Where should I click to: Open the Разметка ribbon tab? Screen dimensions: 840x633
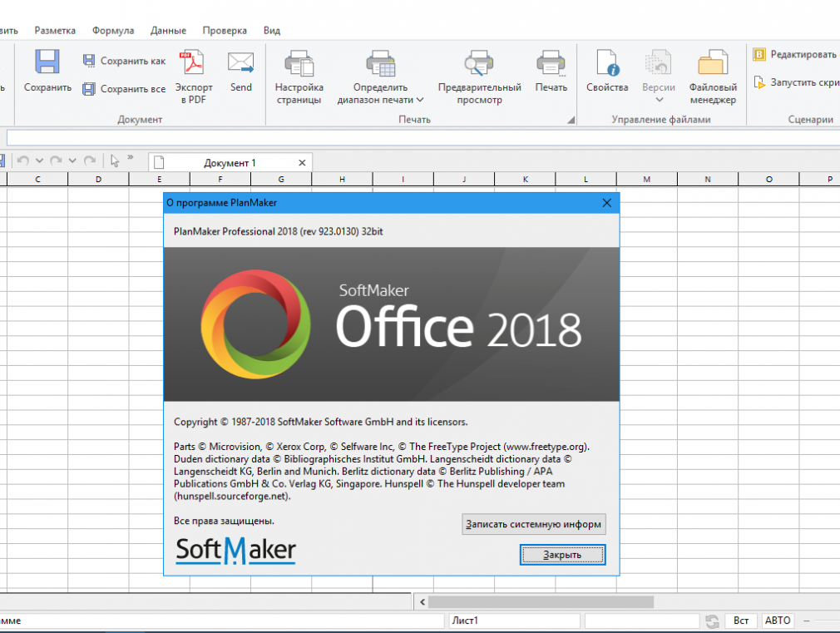(x=55, y=31)
